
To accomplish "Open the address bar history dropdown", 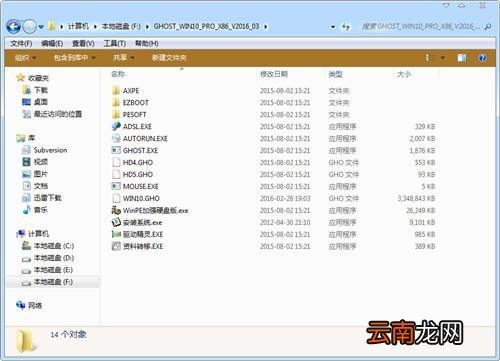I will [x=333, y=27].
